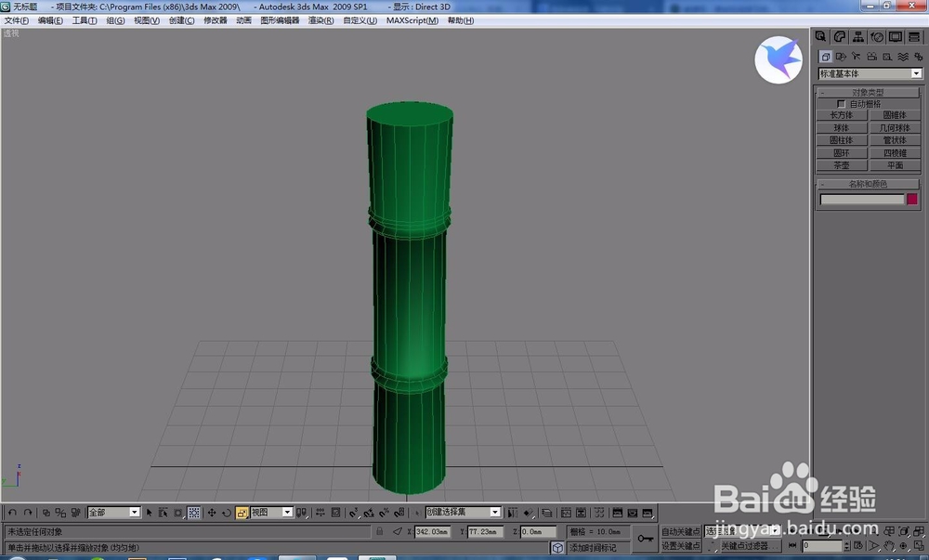Toggle the Percent Snap button
929x560 pixels.
coord(384,513)
